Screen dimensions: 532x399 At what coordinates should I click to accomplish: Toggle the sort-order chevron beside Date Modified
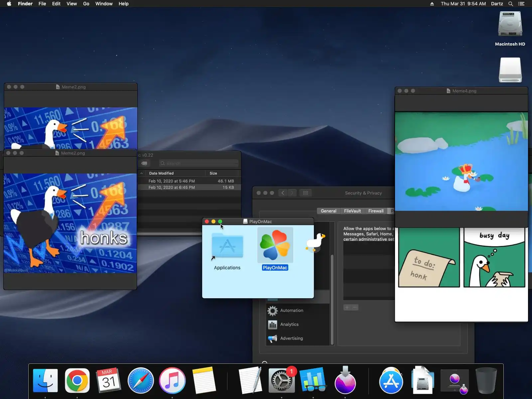pyautogui.click(x=141, y=173)
